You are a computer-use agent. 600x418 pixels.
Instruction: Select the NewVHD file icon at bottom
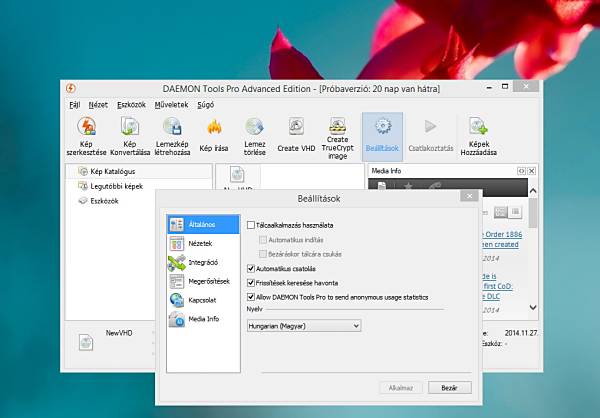coord(86,343)
